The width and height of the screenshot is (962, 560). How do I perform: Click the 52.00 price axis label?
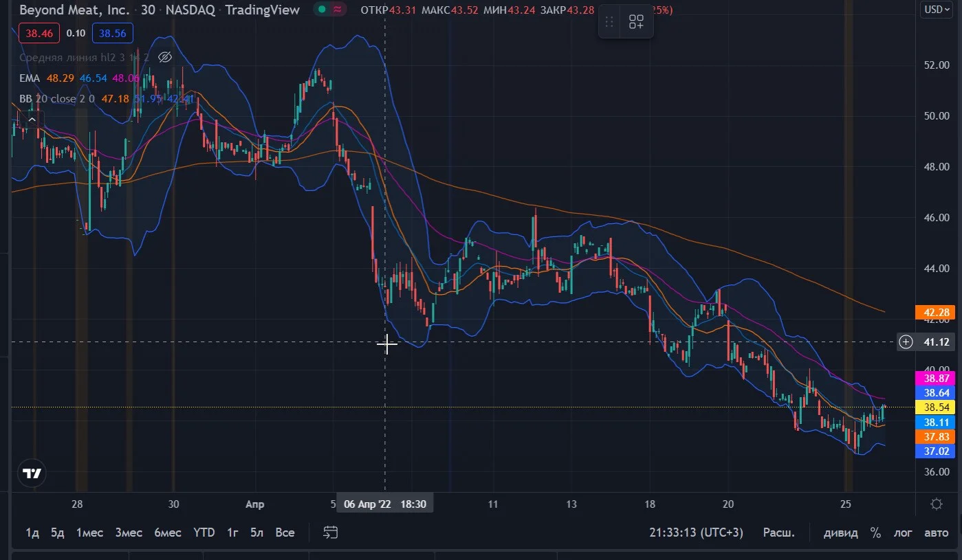[936, 65]
